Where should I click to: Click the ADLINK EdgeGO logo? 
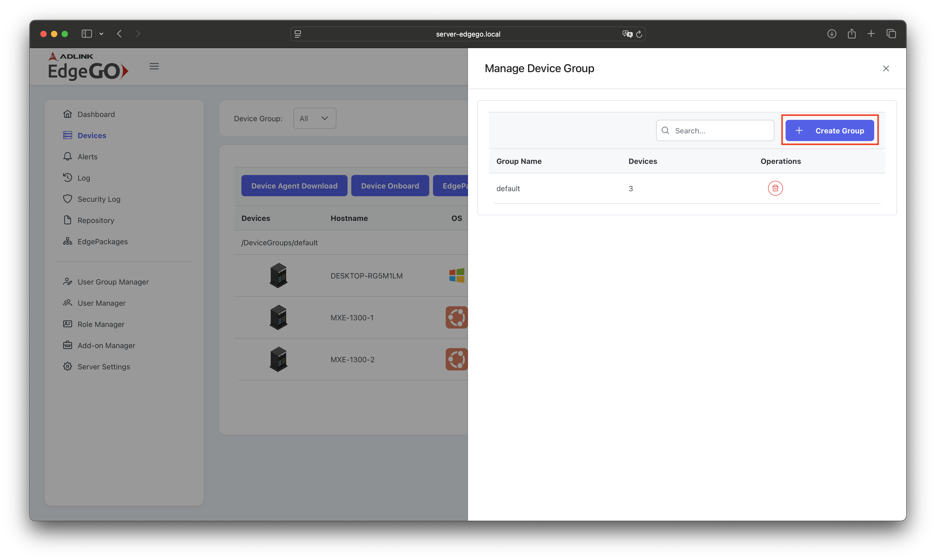pyautogui.click(x=88, y=66)
